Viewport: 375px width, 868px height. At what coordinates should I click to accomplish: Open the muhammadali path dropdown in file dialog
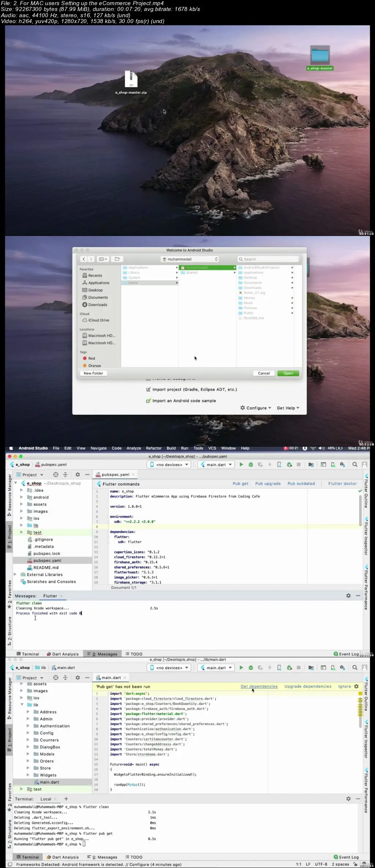pyautogui.click(x=190, y=259)
